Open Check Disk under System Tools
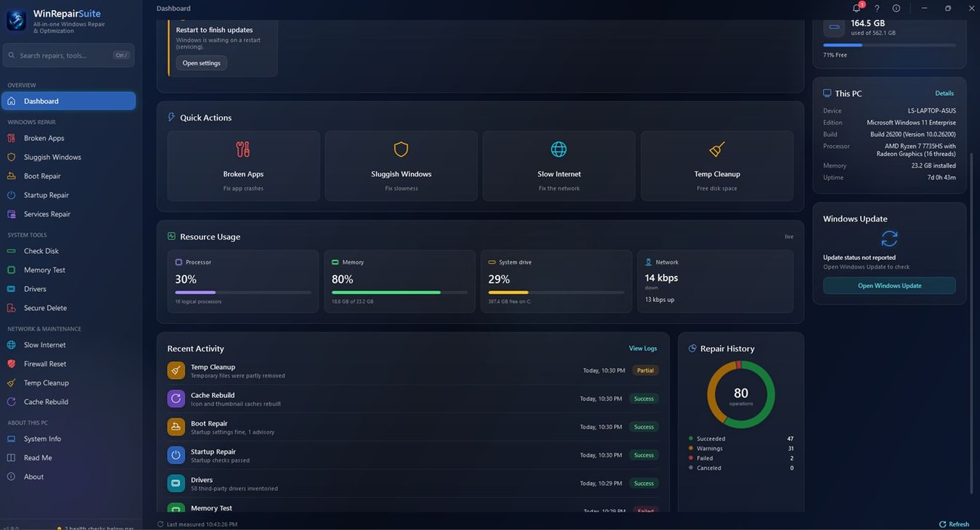Viewport: 980px width, 530px height. (x=68, y=251)
